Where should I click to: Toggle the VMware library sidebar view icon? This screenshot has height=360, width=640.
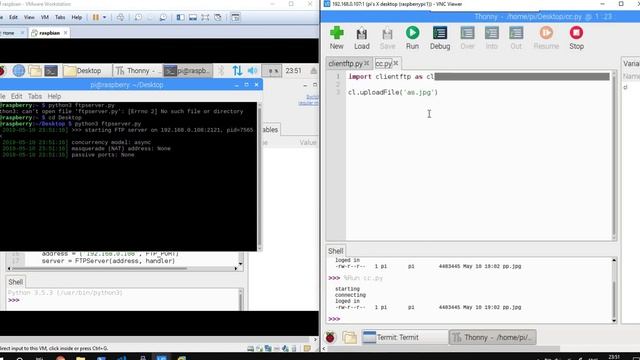click(180, 17)
